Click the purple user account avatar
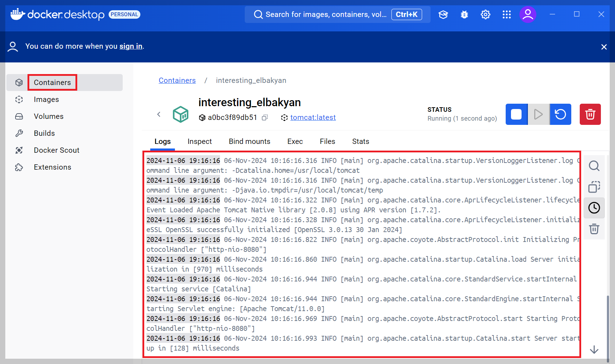 point(528,14)
